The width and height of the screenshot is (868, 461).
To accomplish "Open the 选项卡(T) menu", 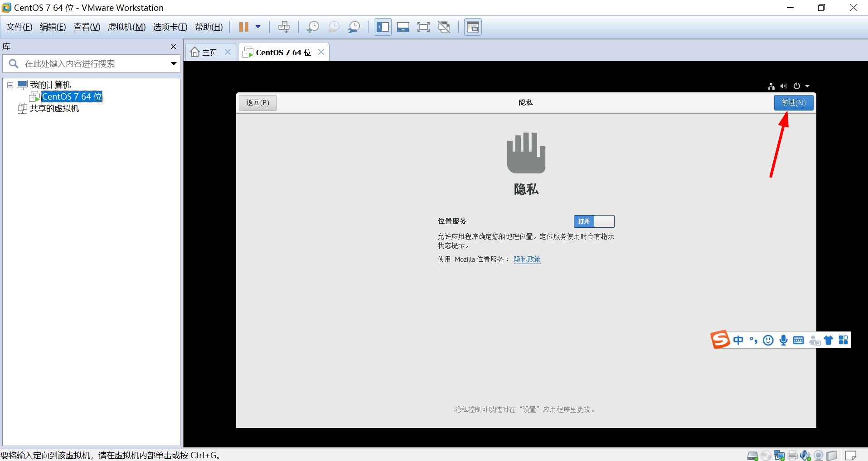I will [x=170, y=27].
